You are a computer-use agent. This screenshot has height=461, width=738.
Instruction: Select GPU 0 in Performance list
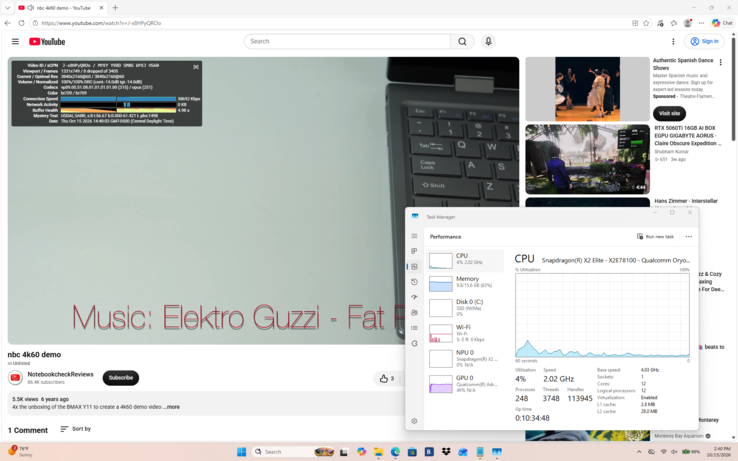[x=465, y=384]
